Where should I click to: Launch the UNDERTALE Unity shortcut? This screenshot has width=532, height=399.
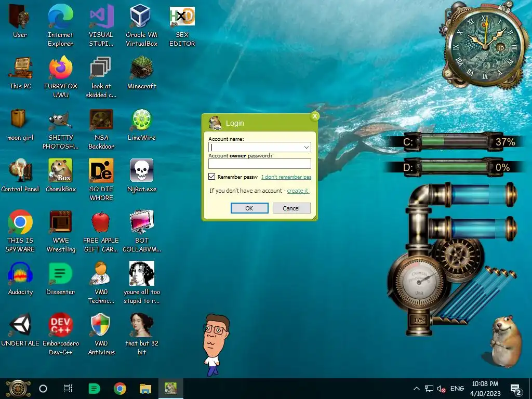pos(20,330)
